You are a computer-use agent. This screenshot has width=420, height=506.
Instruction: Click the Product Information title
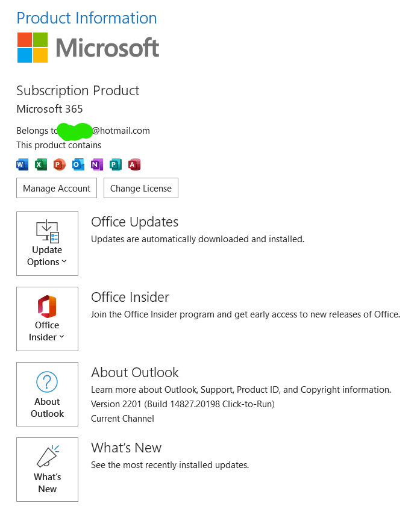[87, 18]
